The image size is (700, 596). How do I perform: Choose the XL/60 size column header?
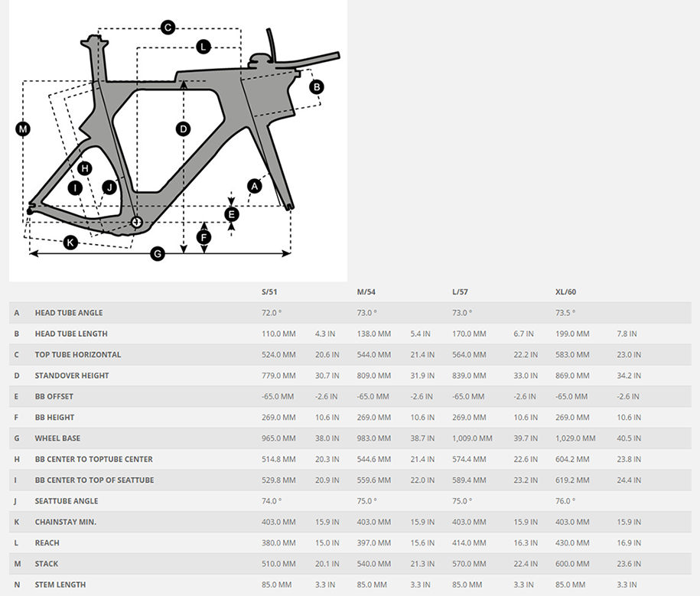pos(565,292)
